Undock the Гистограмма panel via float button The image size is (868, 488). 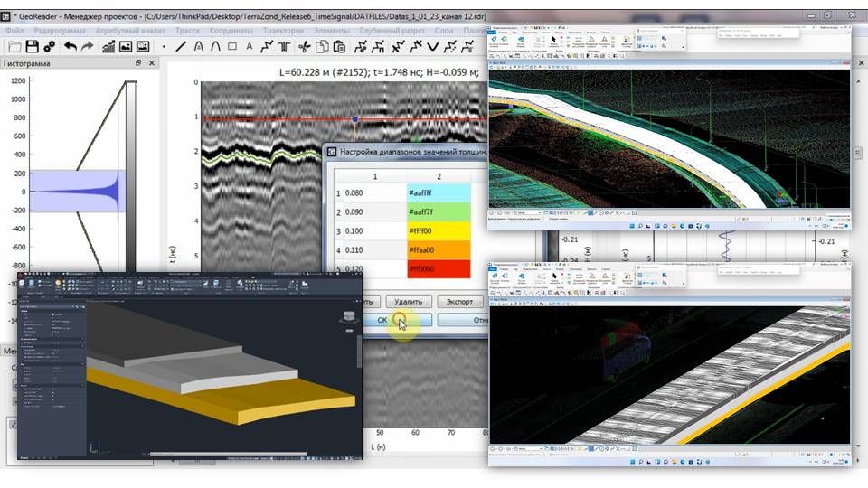click(138, 63)
